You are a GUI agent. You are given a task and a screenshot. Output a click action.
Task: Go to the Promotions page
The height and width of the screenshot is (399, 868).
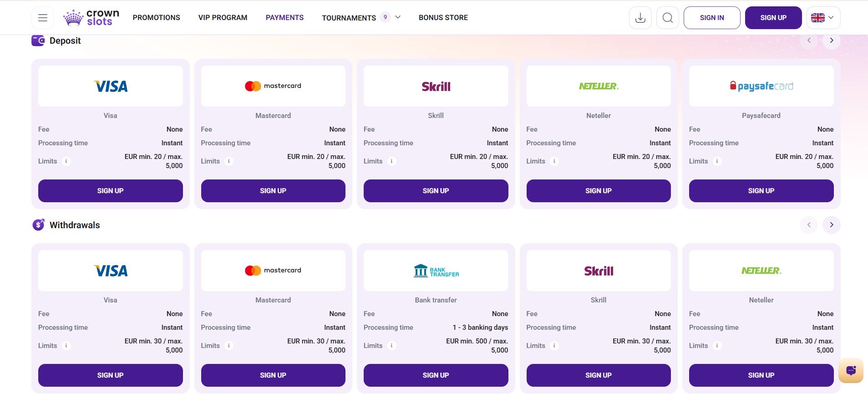click(x=156, y=18)
